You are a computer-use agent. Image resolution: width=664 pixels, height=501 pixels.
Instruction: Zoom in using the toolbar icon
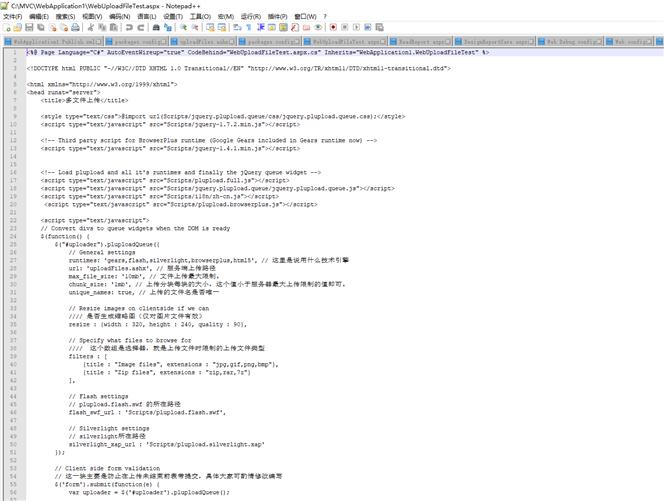[x=183, y=28]
